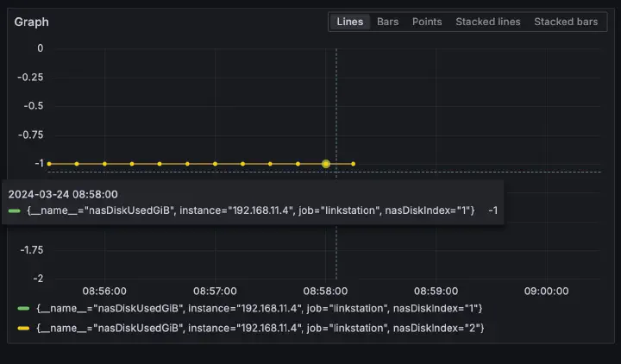
Task: Click green swatch for nasDiskIndex 1 legend
Action: (x=23, y=308)
